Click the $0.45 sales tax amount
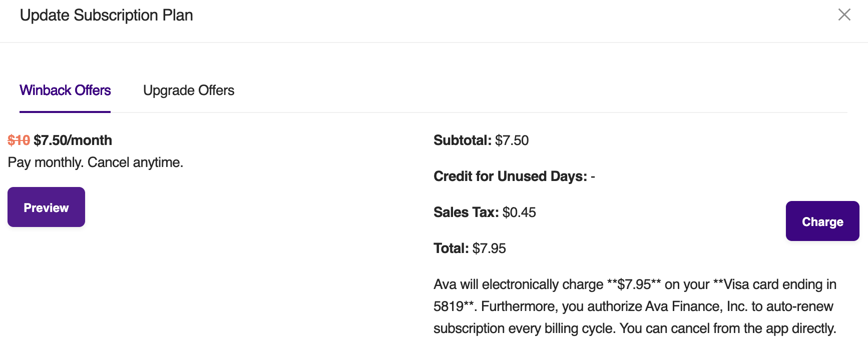This screenshot has height=356, width=868. (519, 212)
